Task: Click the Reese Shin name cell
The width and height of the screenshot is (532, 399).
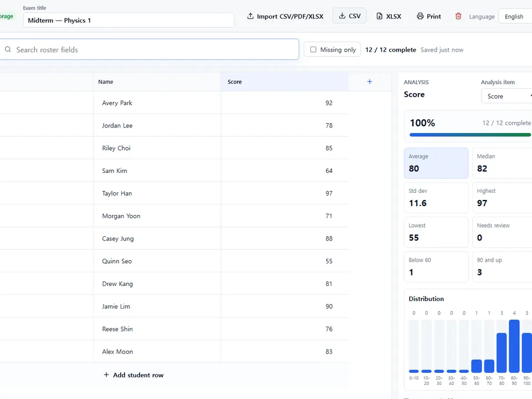Action: point(157,329)
